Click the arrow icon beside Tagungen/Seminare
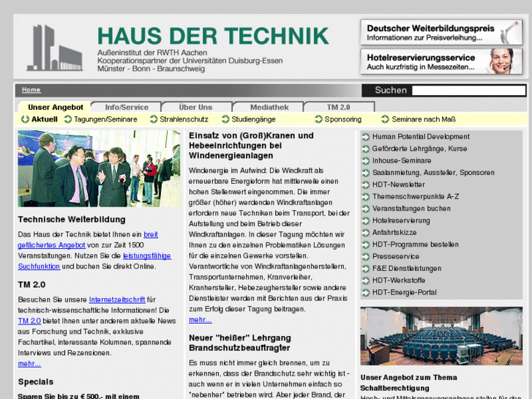 click(x=68, y=119)
